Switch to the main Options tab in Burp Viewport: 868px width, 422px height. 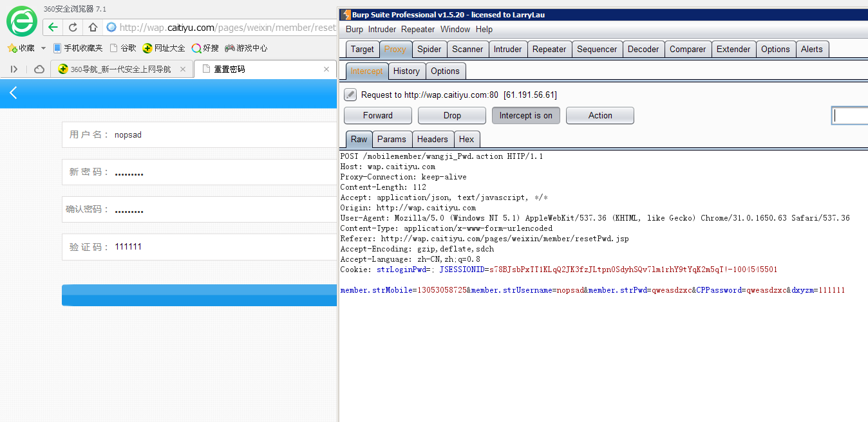pos(775,50)
